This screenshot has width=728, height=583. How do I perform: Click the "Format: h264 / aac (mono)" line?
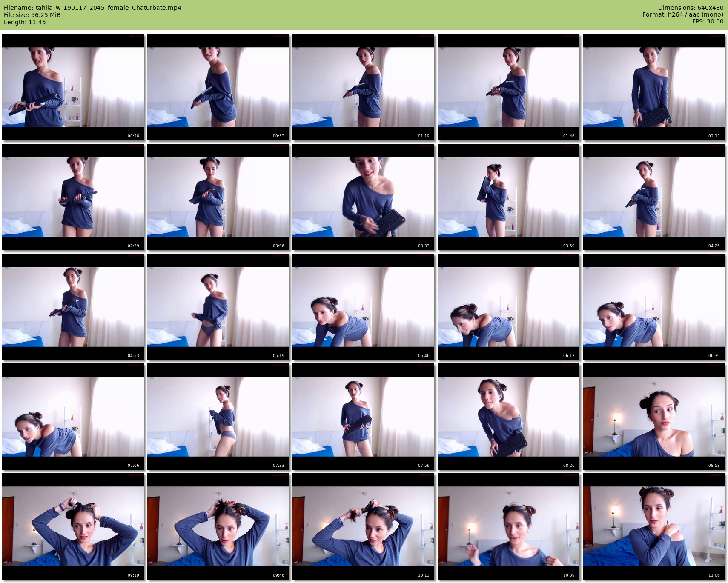click(683, 14)
